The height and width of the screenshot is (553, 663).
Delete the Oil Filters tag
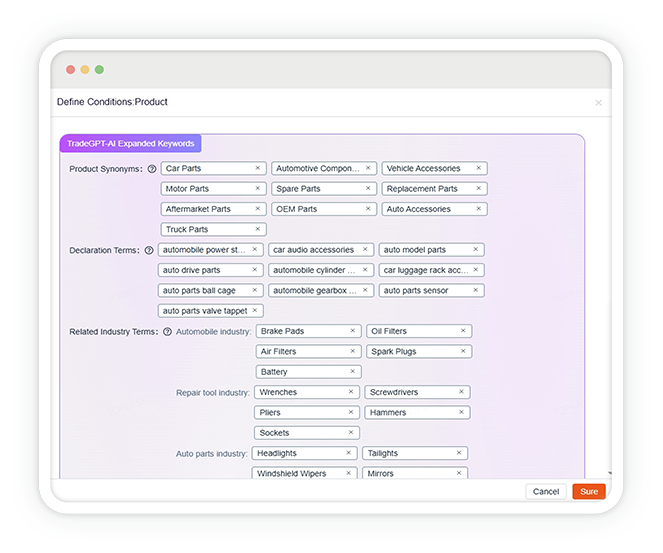(463, 331)
